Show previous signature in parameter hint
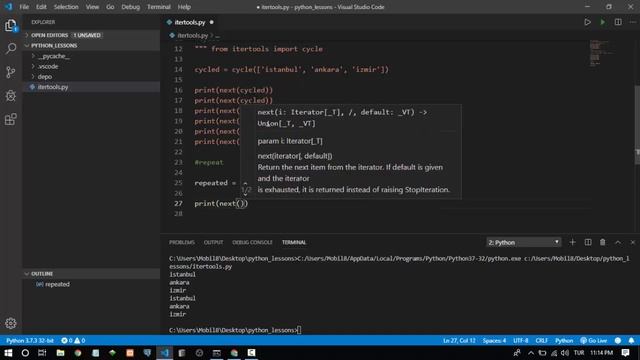This screenshot has height=360, width=640. (x=245, y=184)
